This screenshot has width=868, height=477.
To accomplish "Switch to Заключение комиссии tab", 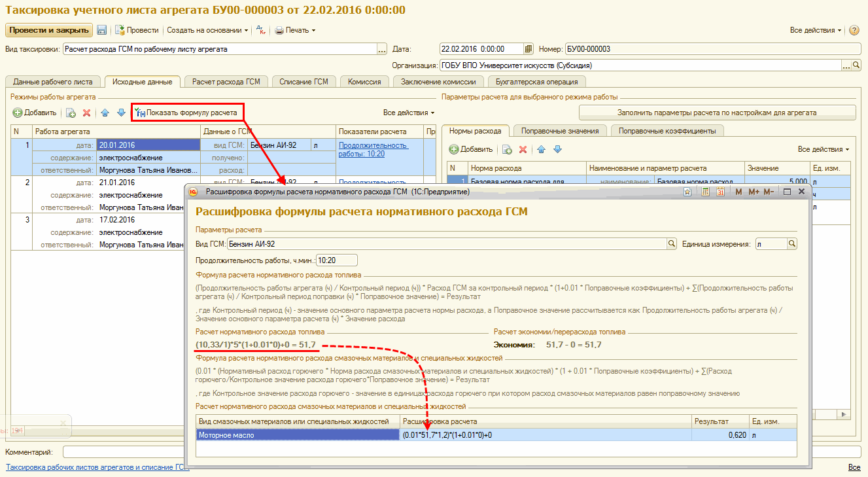I will (x=438, y=82).
